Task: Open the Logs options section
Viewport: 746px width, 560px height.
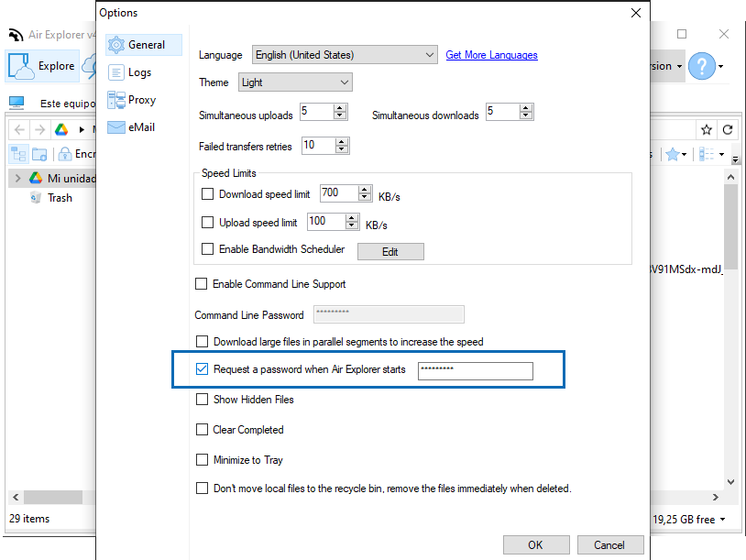Action: click(x=130, y=72)
